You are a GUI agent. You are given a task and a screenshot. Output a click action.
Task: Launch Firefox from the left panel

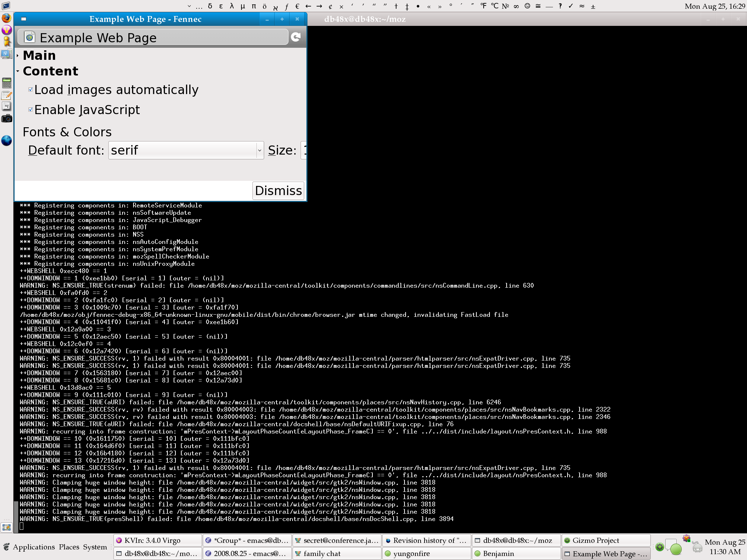[7, 18]
